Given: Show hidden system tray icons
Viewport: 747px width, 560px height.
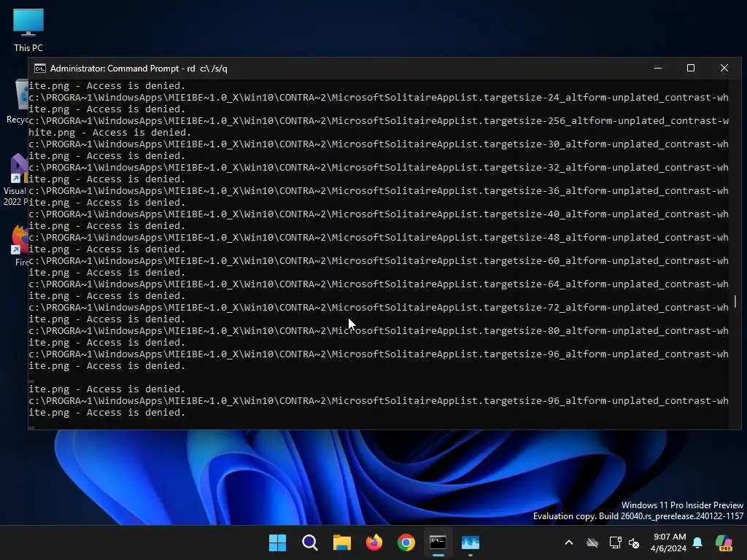Looking at the screenshot, I should [569, 542].
